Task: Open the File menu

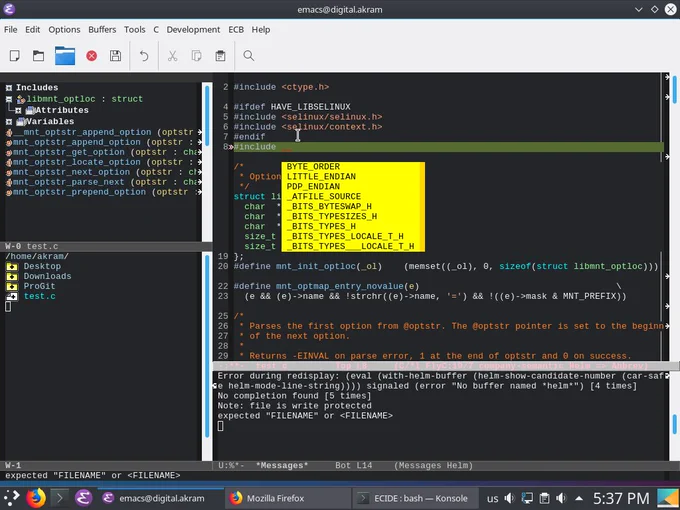Action: pos(11,29)
